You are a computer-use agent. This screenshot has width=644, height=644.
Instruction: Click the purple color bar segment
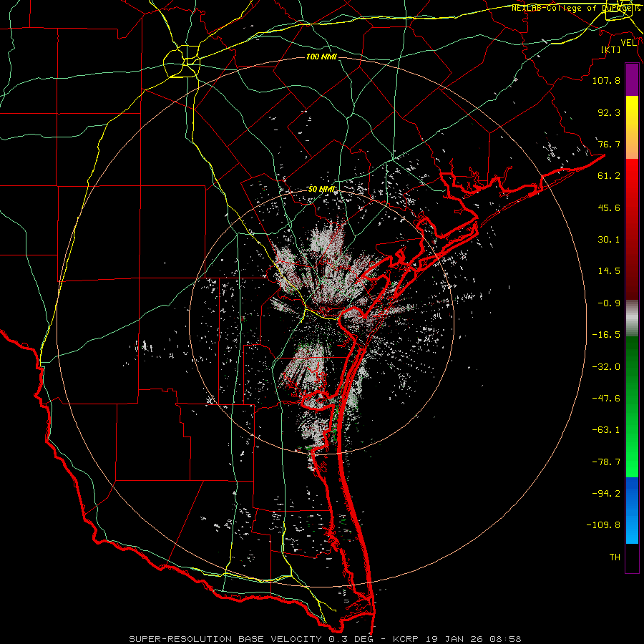[x=632, y=80]
